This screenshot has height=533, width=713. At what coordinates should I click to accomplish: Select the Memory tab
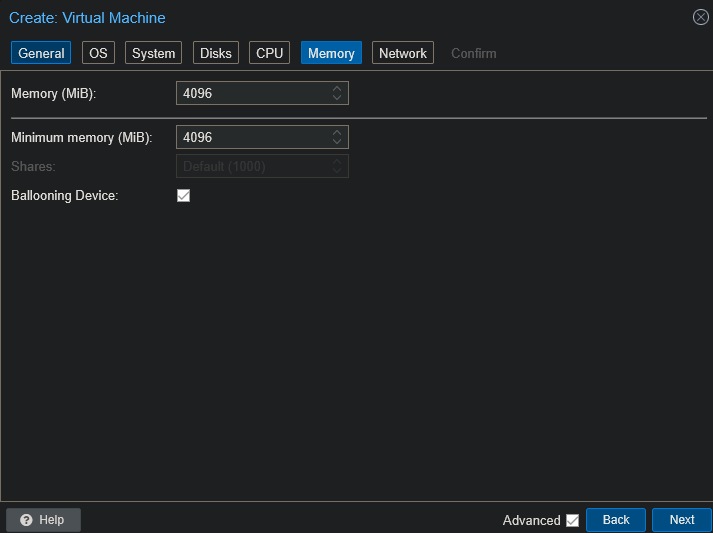[x=331, y=53]
